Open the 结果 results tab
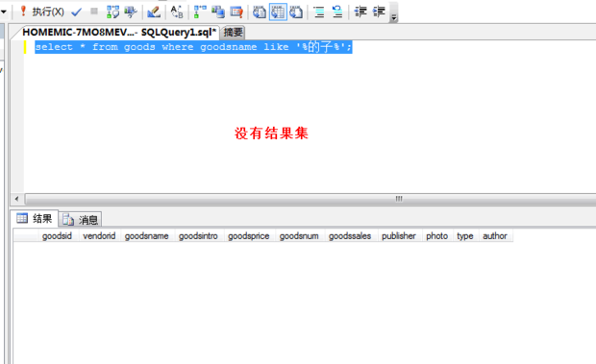The image size is (596, 364). coord(35,218)
